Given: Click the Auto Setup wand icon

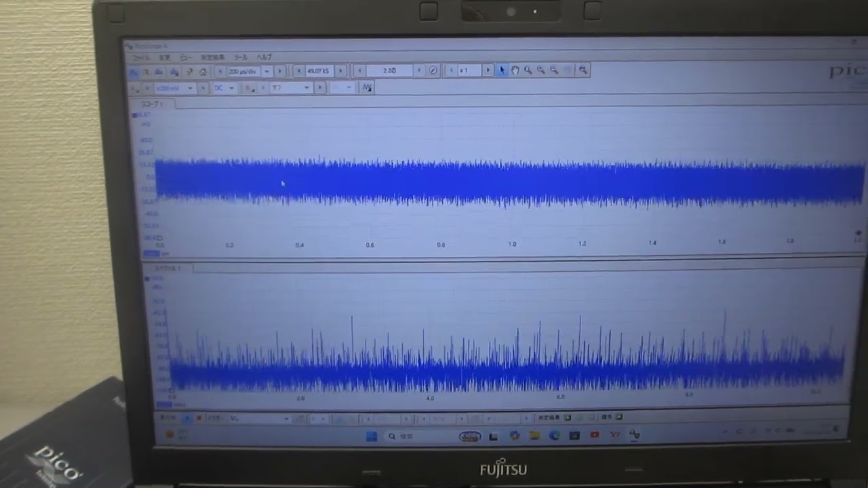Looking at the screenshot, I should coord(190,71).
